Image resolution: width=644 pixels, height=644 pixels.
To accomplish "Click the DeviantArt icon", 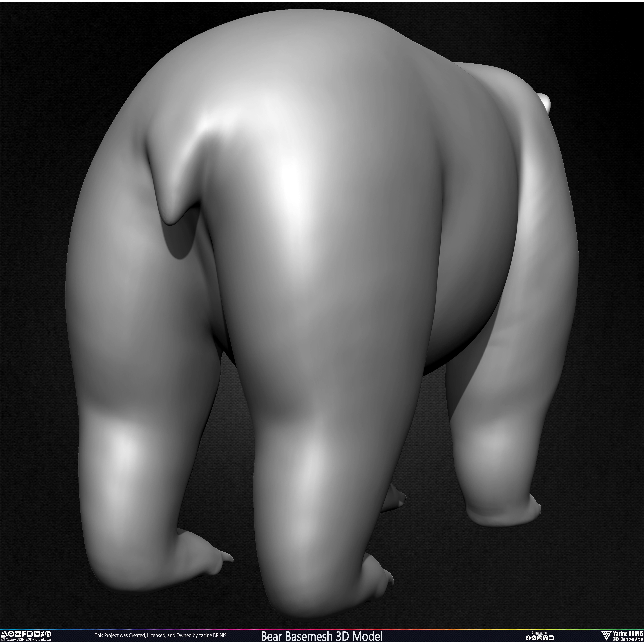I will 42,634.
